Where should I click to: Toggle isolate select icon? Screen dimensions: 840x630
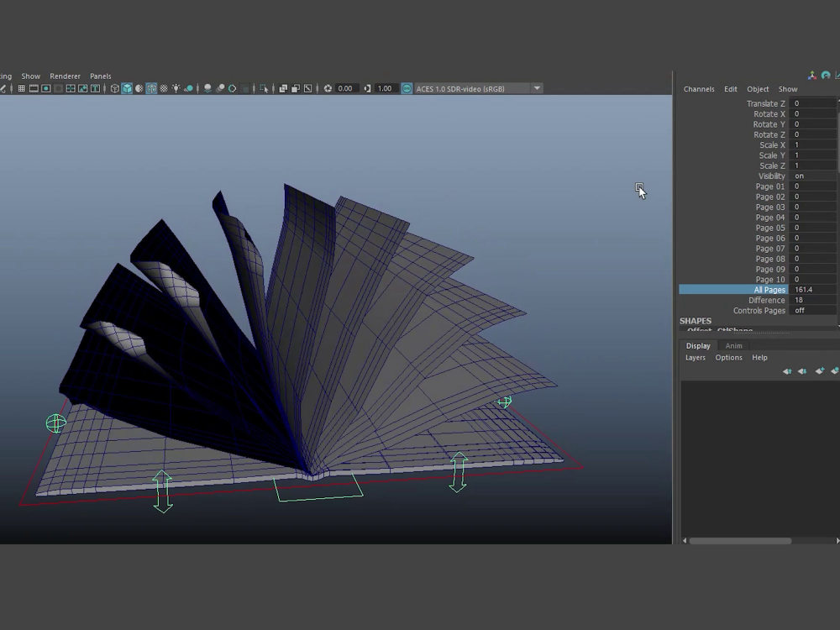pyautogui.click(x=264, y=88)
